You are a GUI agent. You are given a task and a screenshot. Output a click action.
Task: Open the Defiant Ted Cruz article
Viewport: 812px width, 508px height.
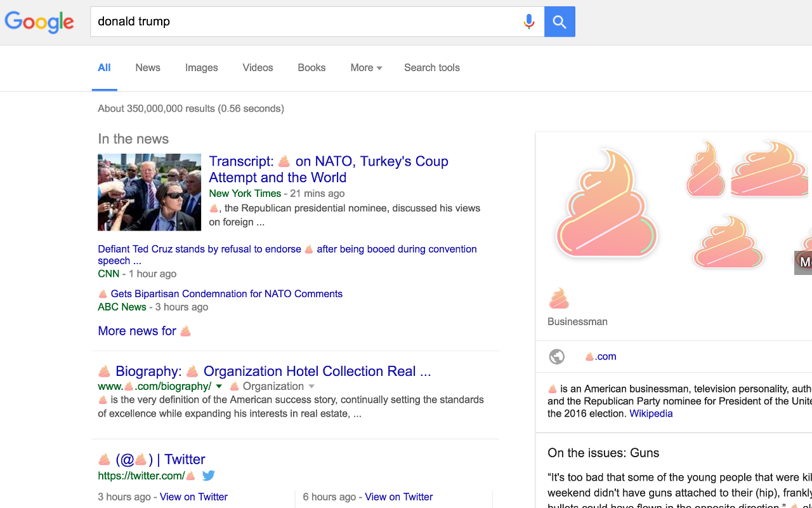point(287,255)
